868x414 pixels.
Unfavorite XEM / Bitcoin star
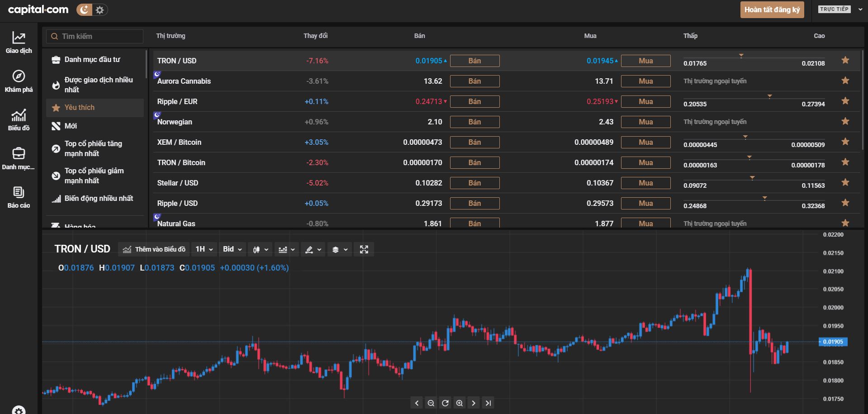pos(845,142)
